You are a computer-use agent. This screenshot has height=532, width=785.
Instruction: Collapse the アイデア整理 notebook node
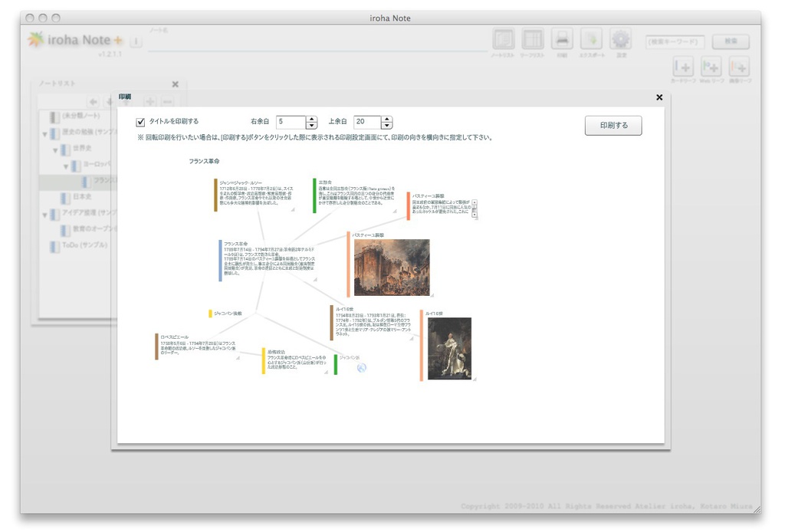[44, 215]
